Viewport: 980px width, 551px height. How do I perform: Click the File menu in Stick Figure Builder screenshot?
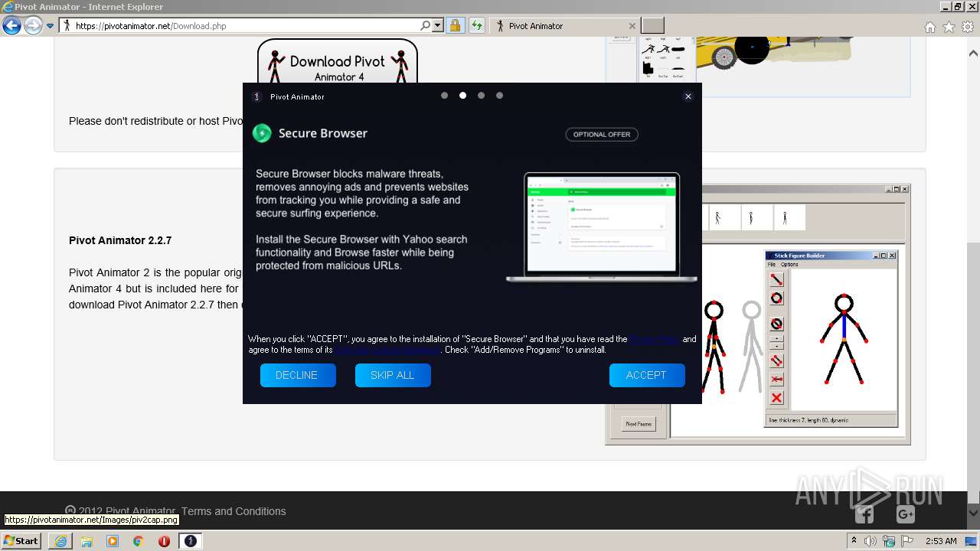click(772, 265)
